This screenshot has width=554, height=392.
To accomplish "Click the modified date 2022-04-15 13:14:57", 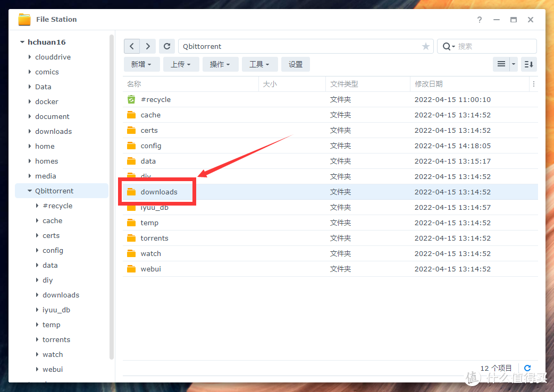I will click(x=452, y=208).
